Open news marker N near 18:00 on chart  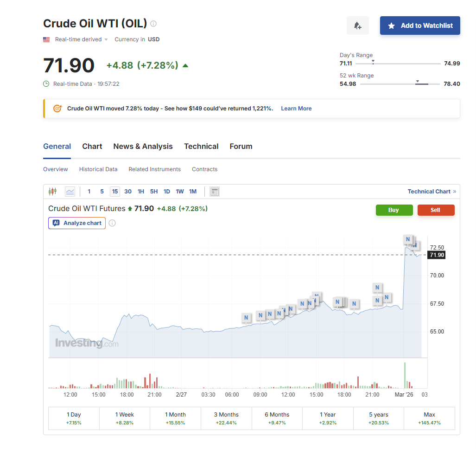(337, 301)
